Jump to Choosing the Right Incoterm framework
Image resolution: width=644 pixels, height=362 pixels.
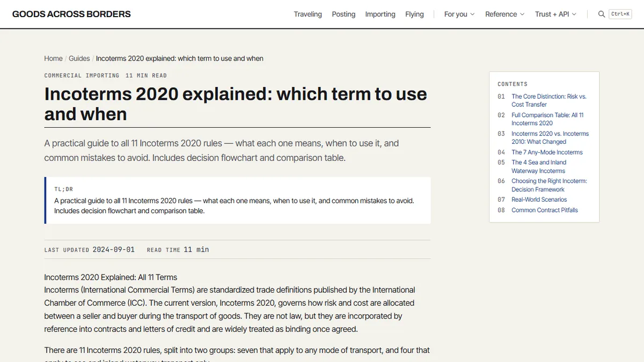[x=549, y=185]
